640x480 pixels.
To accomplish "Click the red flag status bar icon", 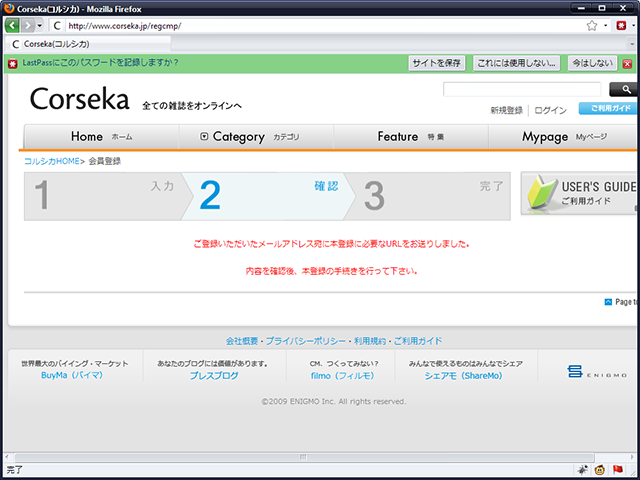I will click(618, 470).
